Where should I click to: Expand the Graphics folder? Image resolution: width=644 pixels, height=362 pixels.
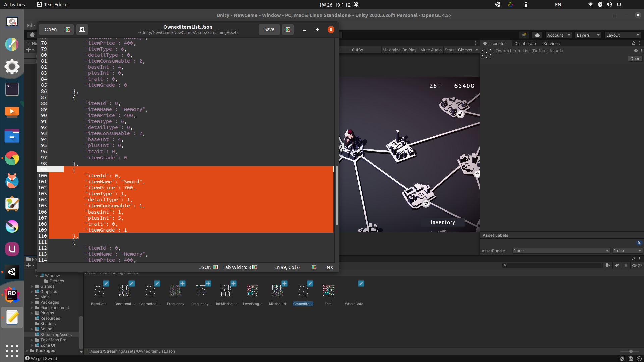32,292
